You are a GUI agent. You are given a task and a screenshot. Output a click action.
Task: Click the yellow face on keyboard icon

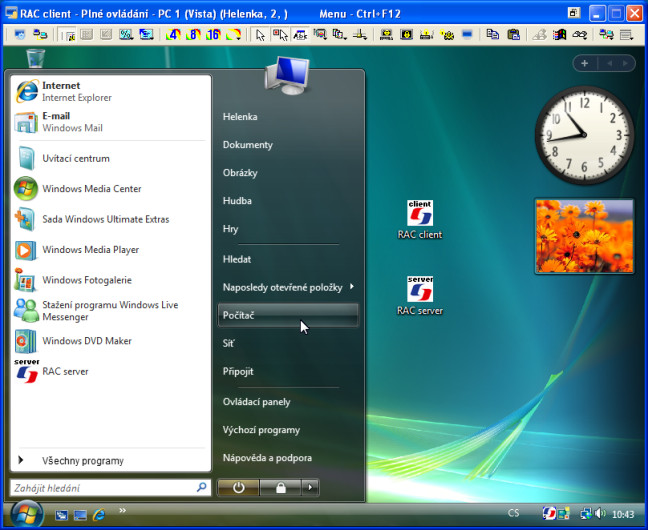[386, 35]
